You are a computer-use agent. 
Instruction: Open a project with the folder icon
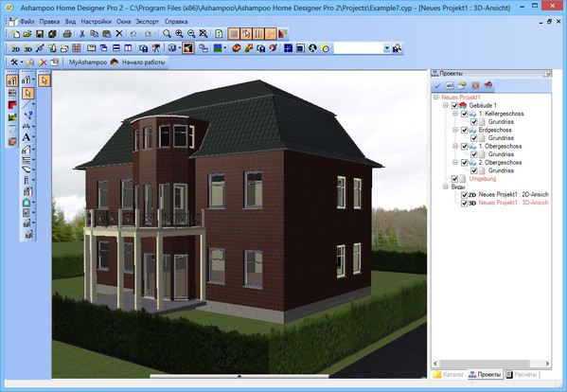point(27,34)
